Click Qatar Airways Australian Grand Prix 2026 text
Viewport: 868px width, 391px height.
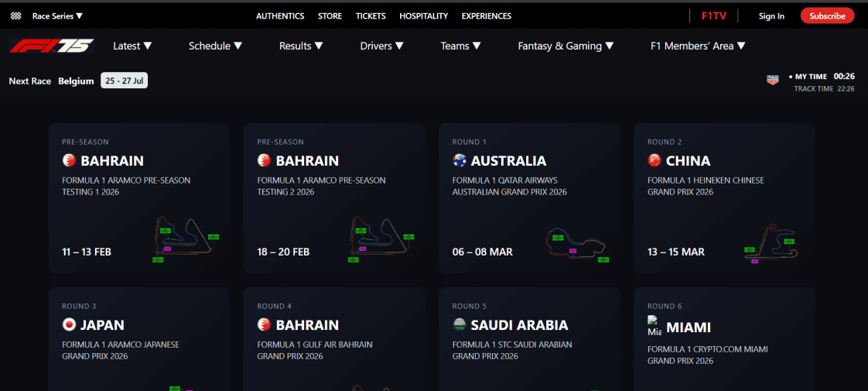(510, 186)
